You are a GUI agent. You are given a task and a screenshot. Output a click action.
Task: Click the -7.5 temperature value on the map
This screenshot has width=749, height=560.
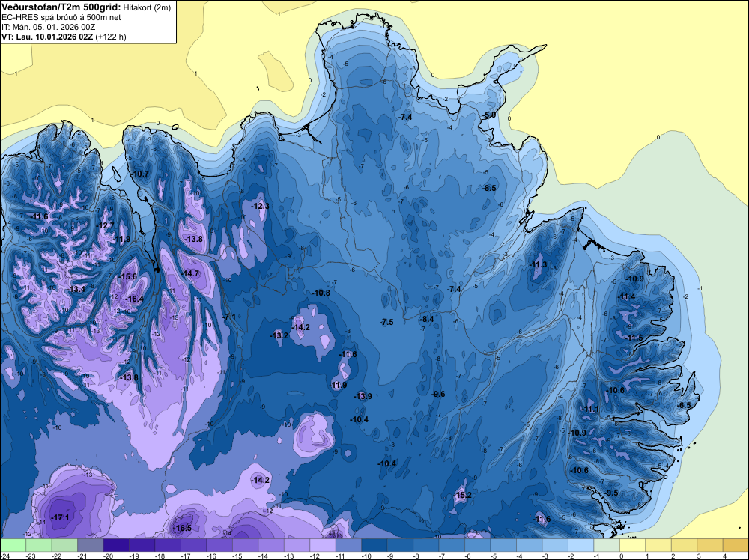coord(386,322)
